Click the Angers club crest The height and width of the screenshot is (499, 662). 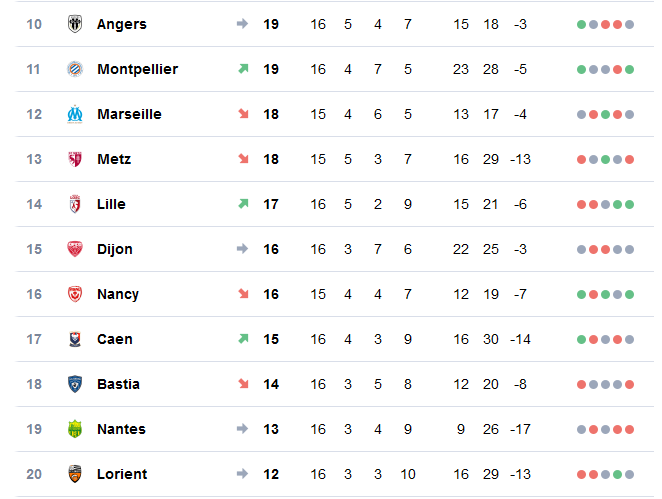[x=75, y=24]
